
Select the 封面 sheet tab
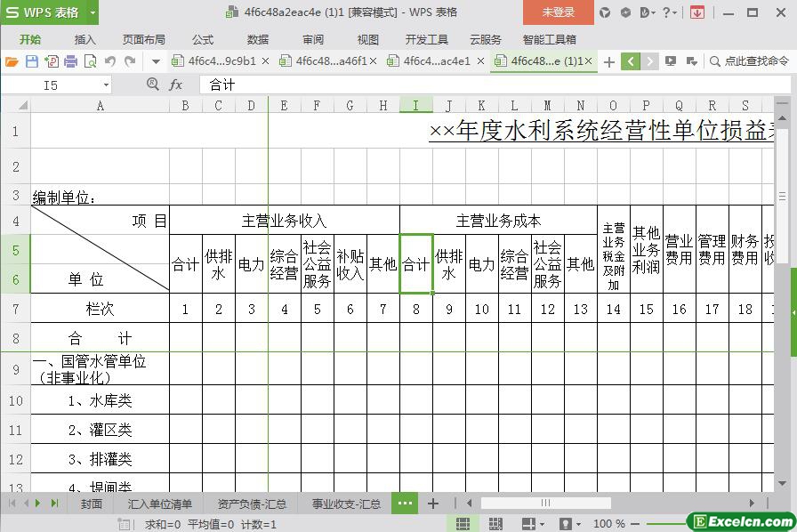[92, 504]
